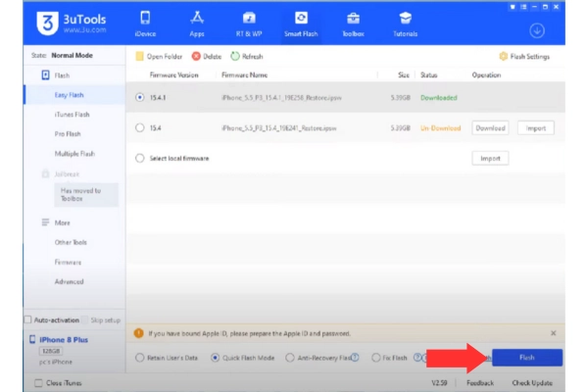Open Flash Settings

[x=524, y=57]
